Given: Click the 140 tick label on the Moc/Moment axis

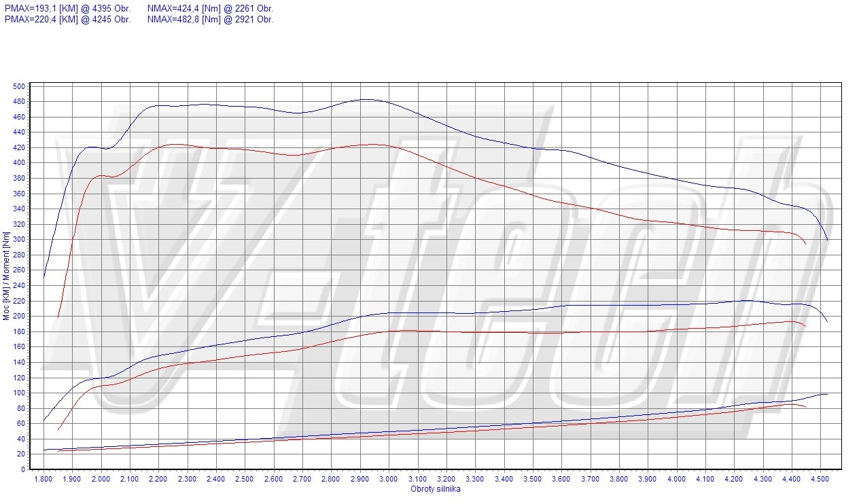Looking at the screenshot, I should tap(18, 362).
